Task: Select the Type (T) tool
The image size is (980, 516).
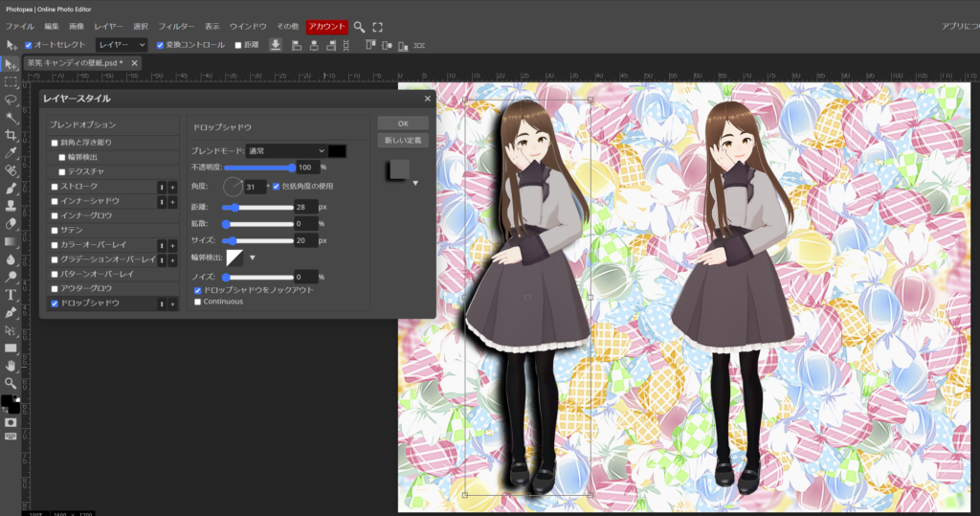Action: coord(11,294)
